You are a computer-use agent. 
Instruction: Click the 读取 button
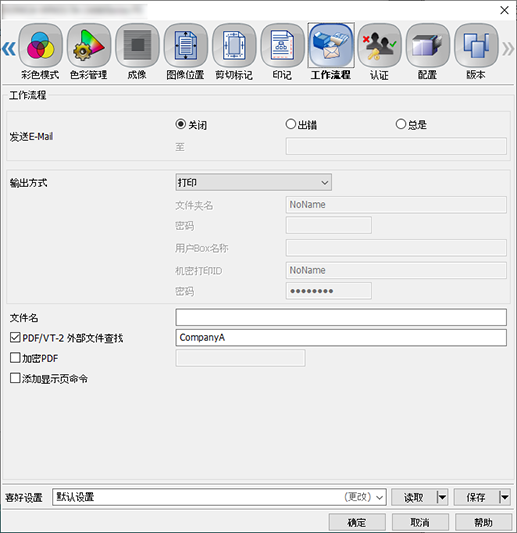(414, 497)
